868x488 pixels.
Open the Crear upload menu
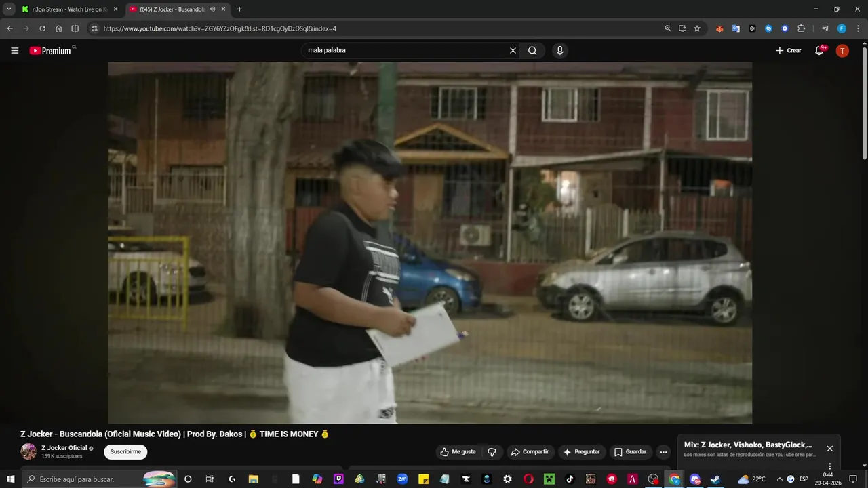pos(788,51)
